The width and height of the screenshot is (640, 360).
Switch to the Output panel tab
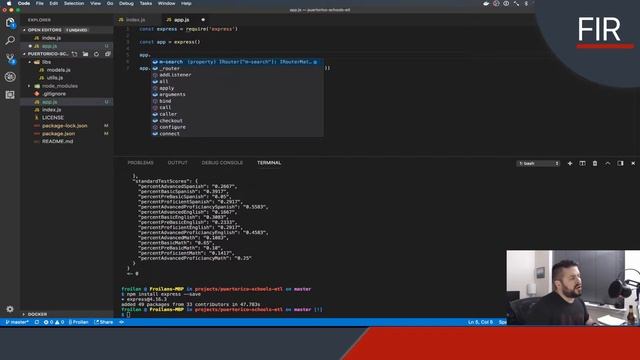[x=178, y=163]
